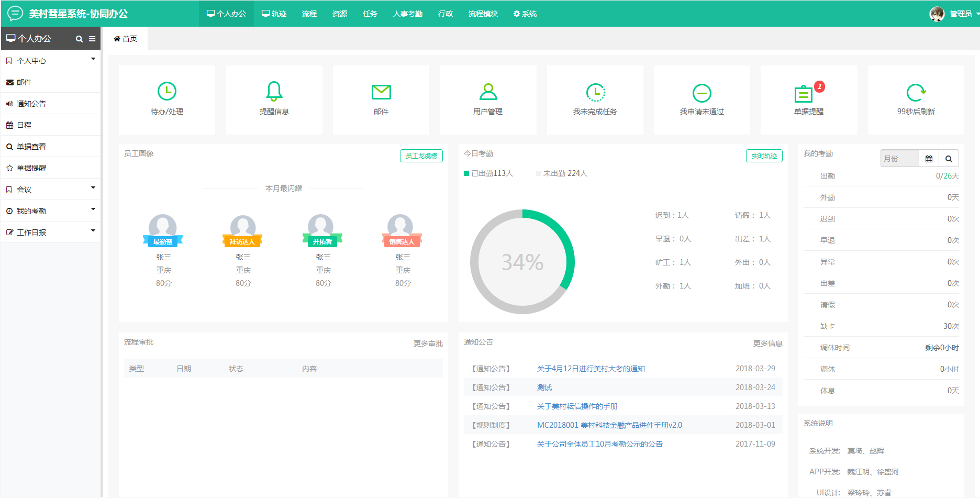The width and height of the screenshot is (980, 499).
Task: Select the 轨迹 top menu
Action: click(x=274, y=14)
